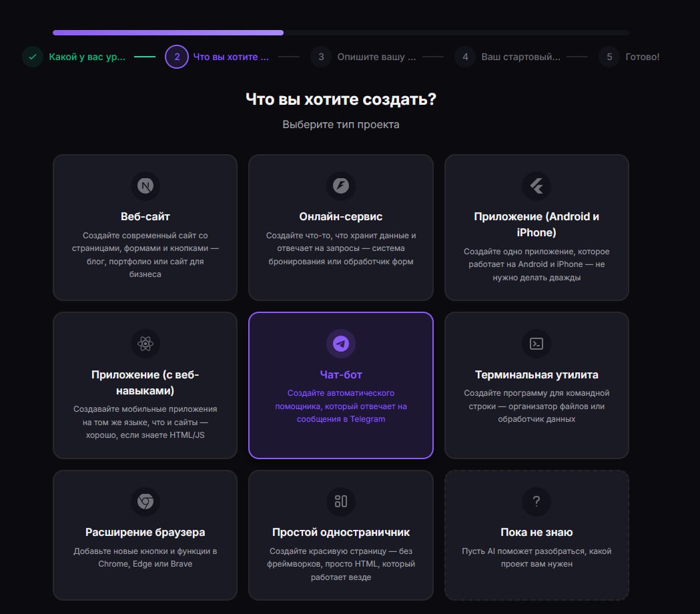Screen dimensions: 700x614
Task: Click the question mark icon
Action: 537,501
